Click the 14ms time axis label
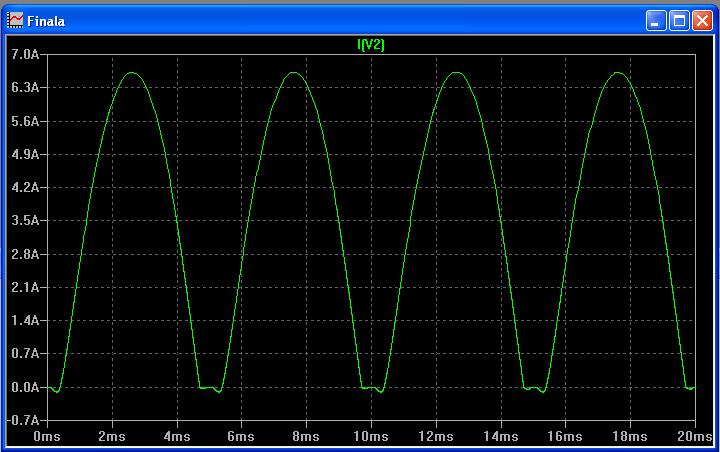This screenshot has height=452, width=720. [501, 436]
